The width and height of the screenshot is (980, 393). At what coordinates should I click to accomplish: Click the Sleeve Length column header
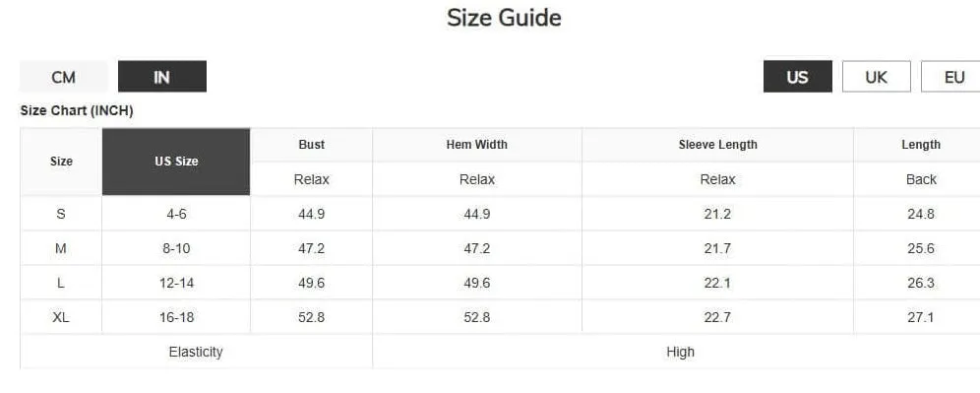pyautogui.click(x=717, y=145)
